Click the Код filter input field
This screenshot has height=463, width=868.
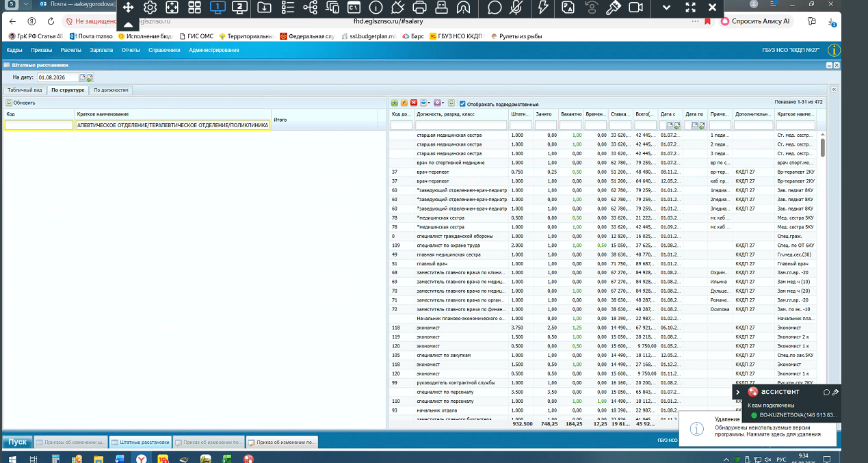pyautogui.click(x=38, y=125)
